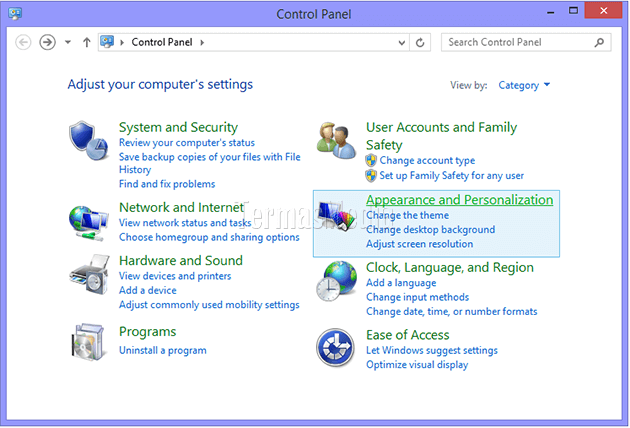Open the System and Security category
This screenshot has height=428, width=630.
click(x=178, y=127)
